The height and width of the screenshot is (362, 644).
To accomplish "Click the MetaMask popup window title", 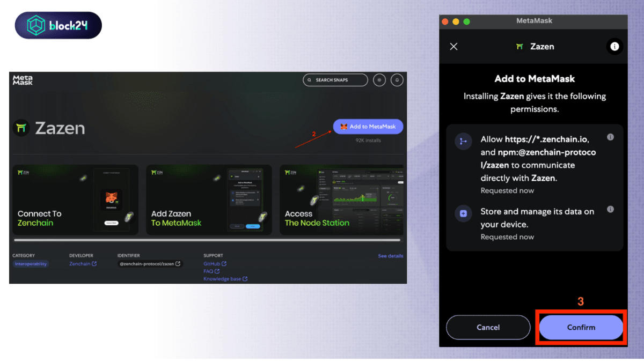I will coord(534,21).
